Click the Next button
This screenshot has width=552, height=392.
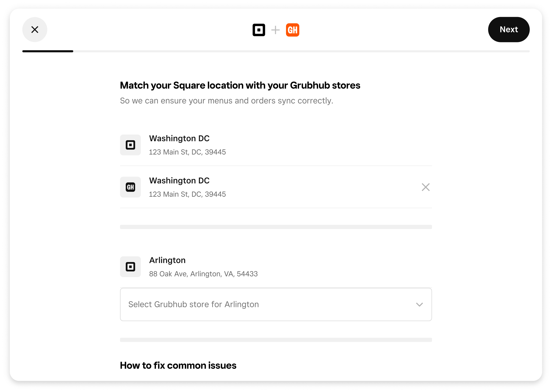509,29
